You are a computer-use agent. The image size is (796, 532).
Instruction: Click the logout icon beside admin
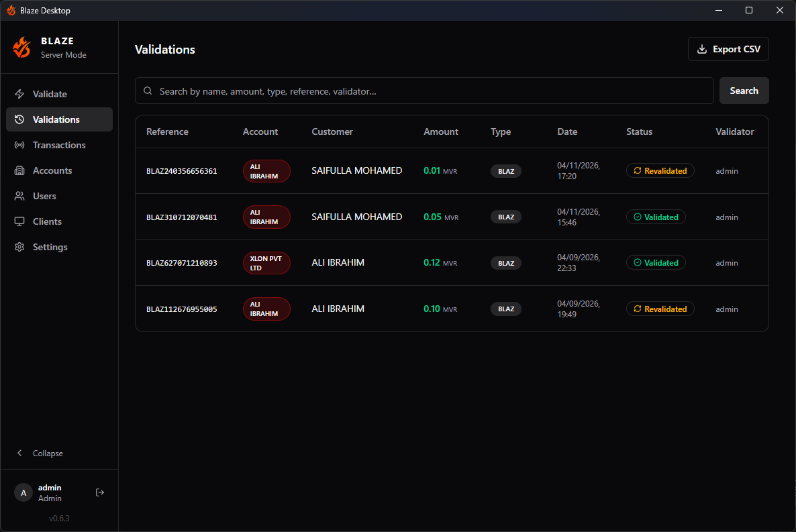coord(100,492)
